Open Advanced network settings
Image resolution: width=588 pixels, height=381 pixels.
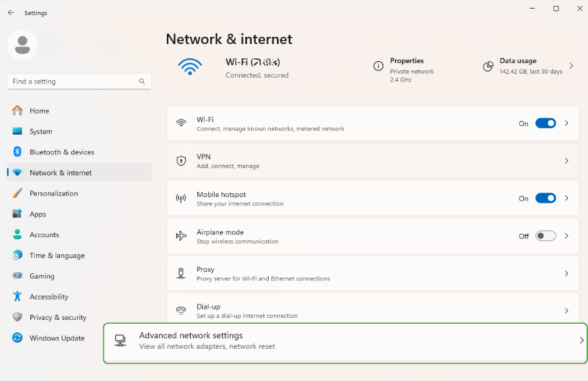click(345, 340)
